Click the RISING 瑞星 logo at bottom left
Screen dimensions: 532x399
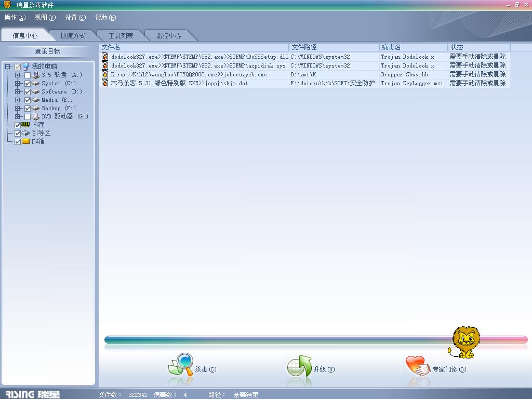(x=33, y=394)
